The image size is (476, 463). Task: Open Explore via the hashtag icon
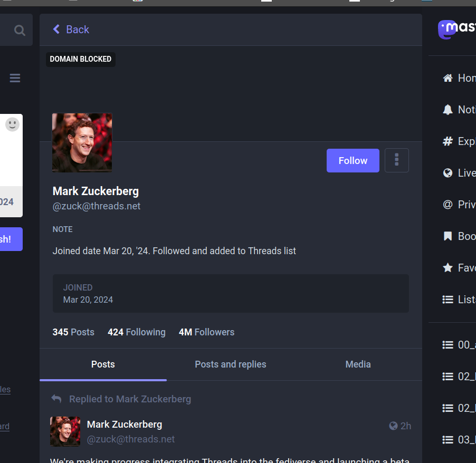tap(448, 141)
